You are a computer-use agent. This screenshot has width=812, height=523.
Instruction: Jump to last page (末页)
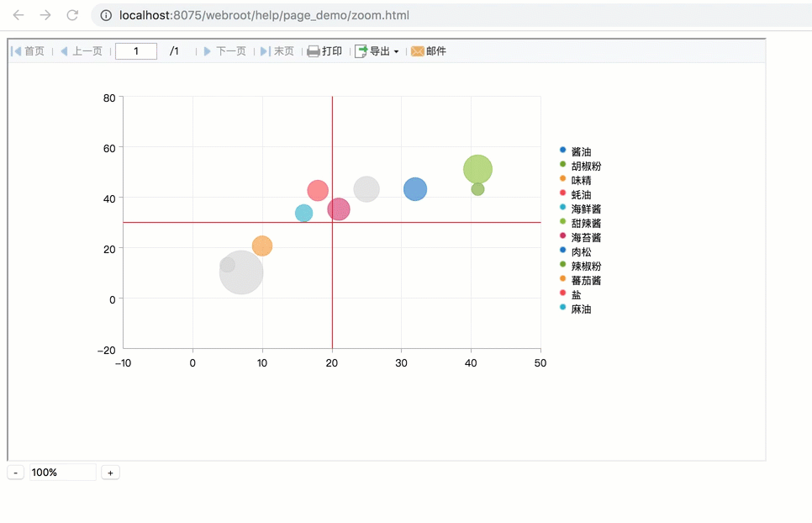[277, 51]
